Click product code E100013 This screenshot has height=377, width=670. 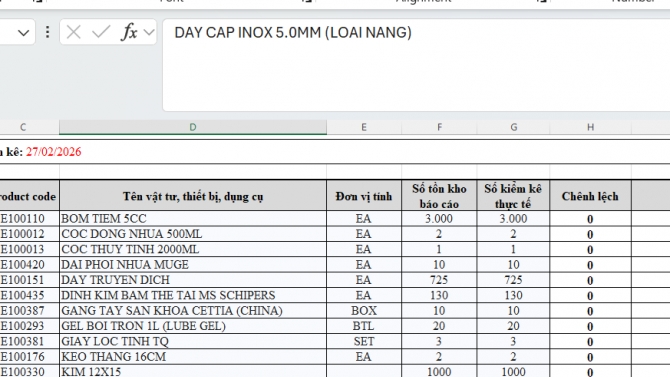click(x=29, y=249)
